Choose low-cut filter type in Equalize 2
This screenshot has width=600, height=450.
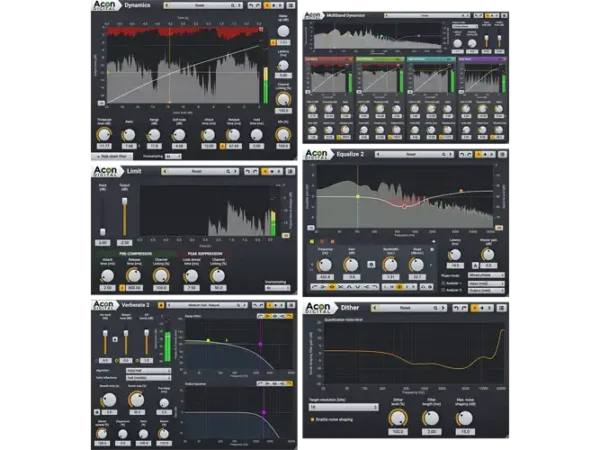pos(315,287)
